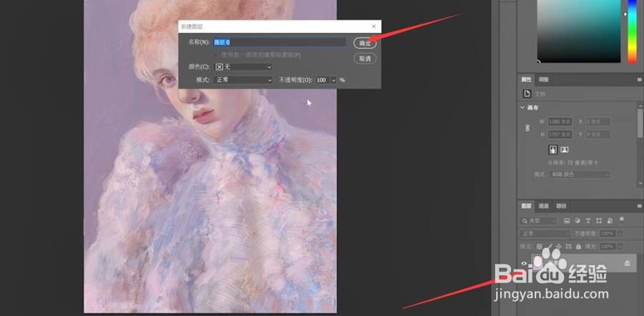Click the canvas X position field
The height and width of the screenshot is (316, 644).
click(598, 122)
